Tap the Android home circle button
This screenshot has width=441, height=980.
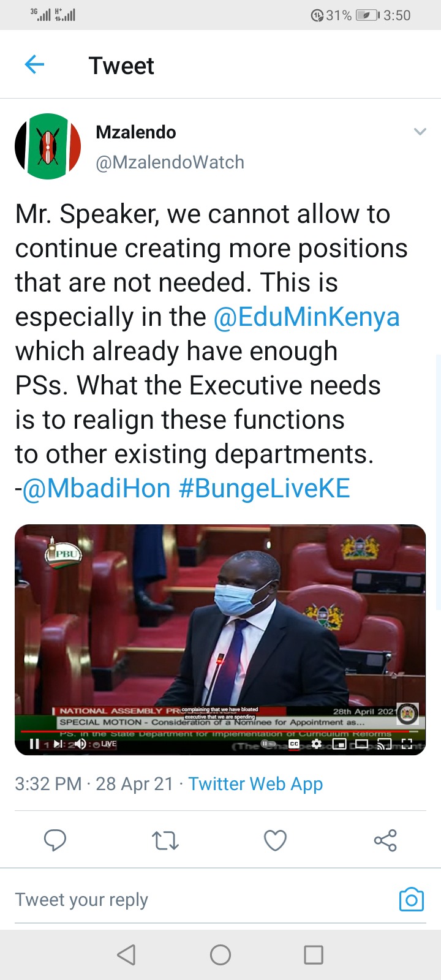point(221,954)
